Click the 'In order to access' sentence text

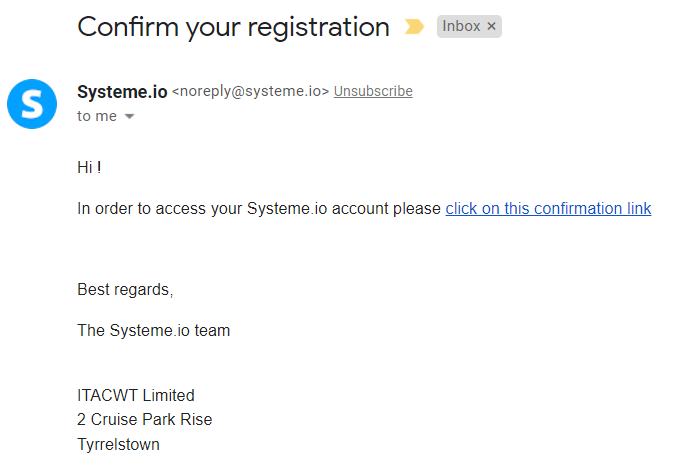[x=259, y=208]
